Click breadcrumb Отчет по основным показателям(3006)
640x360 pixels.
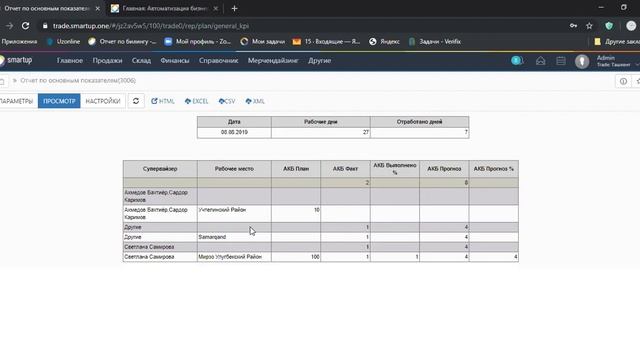[x=78, y=81]
